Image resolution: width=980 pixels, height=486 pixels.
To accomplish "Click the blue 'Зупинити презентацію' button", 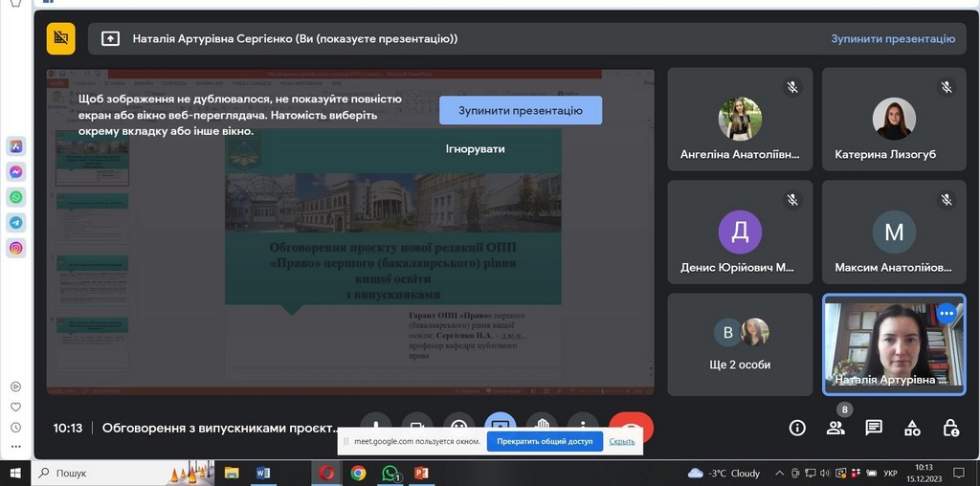I will [521, 110].
